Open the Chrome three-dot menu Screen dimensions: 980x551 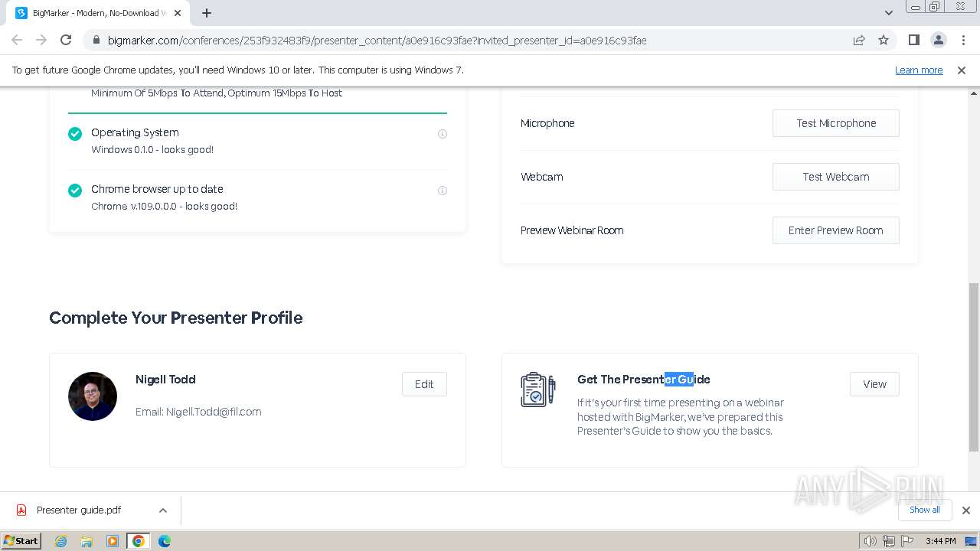pos(962,40)
